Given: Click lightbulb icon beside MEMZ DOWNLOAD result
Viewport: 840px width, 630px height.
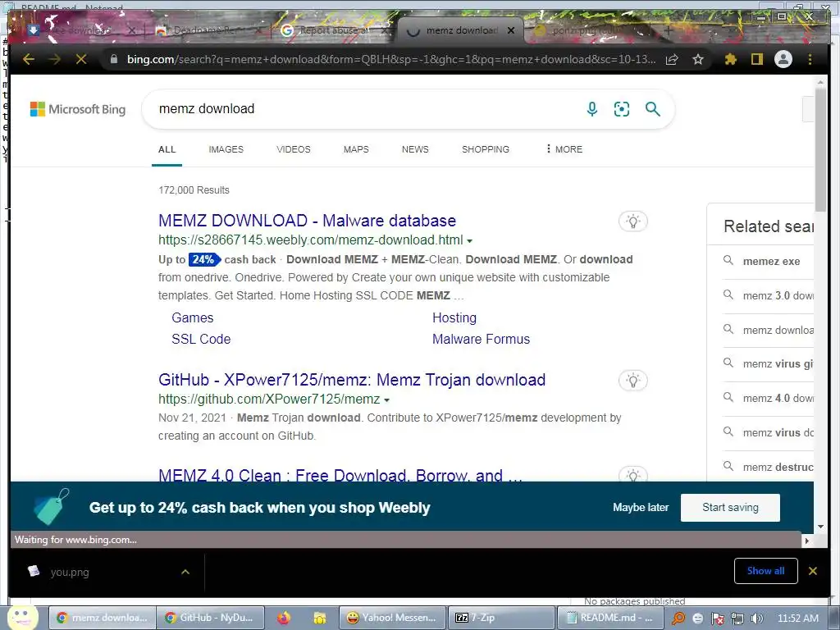Looking at the screenshot, I should click(x=633, y=221).
